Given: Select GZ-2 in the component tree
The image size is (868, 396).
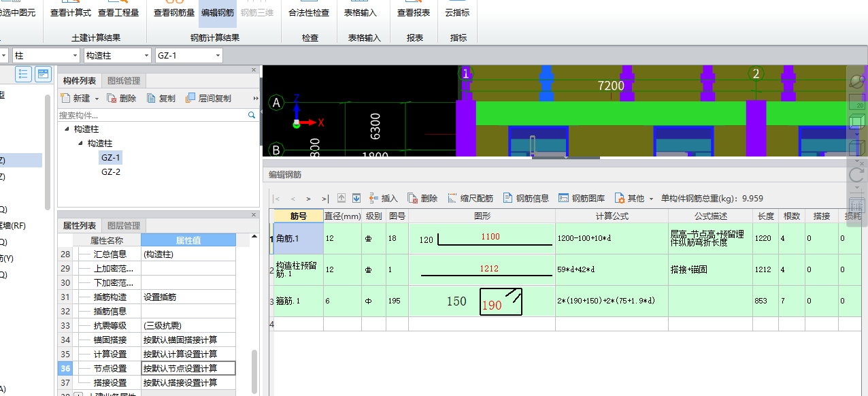Looking at the screenshot, I should 111,171.
